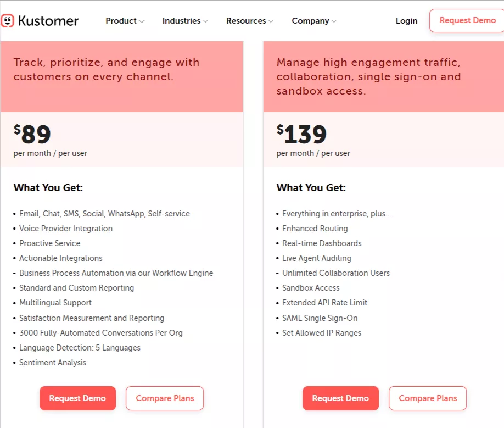Expand the Industries dropdown chevron
This screenshot has width=504, height=428.
205,21
